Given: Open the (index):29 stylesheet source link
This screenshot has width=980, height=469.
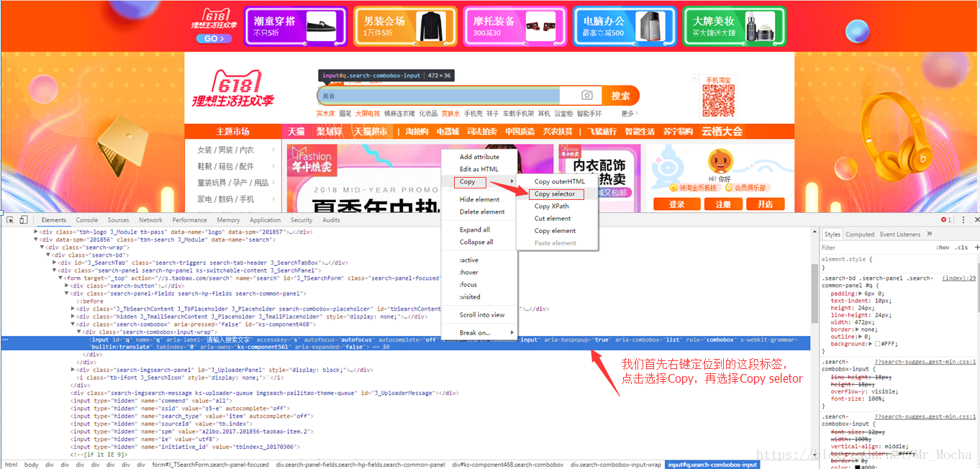Looking at the screenshot, I should (958, 278).
